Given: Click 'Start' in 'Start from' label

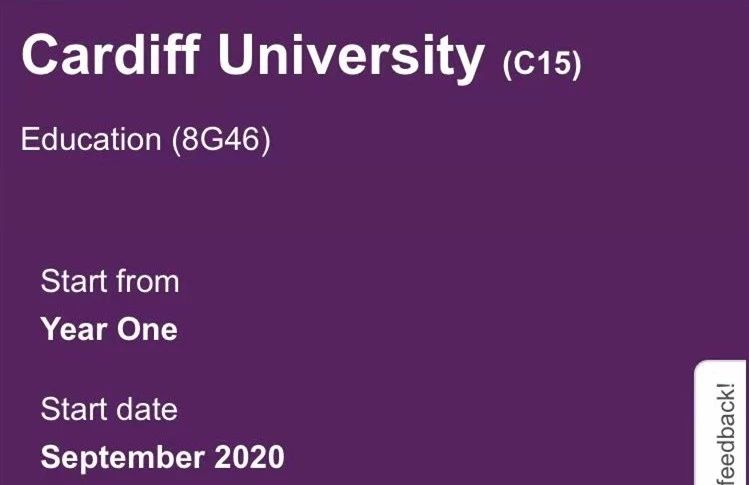Looking at the screenshot, I should click(72, 282).
